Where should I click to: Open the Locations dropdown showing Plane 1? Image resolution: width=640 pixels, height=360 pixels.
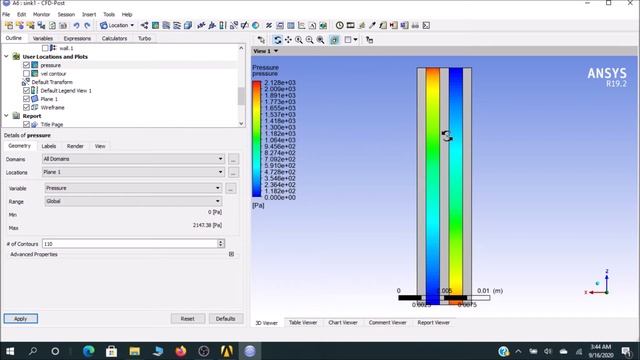tap(133, 172)
